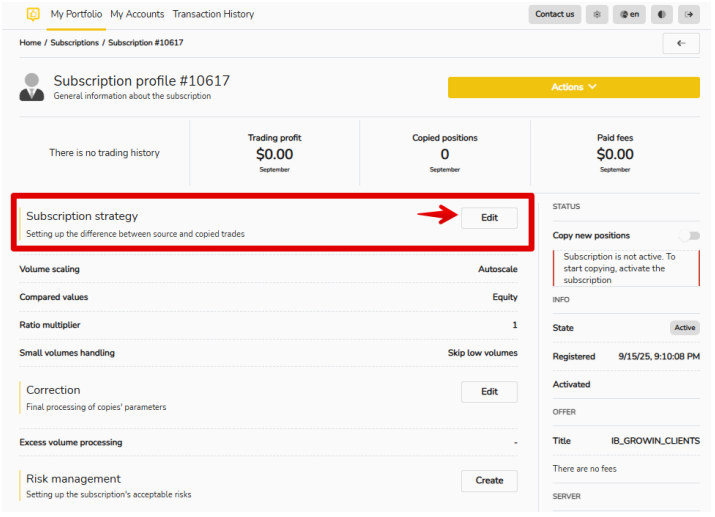
Task: Open the en language selector
Action: pos(629,14)
